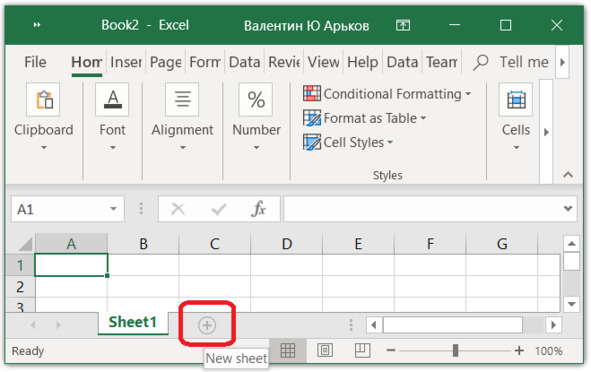Click the Cancel X in formula bar

(178, 208)
